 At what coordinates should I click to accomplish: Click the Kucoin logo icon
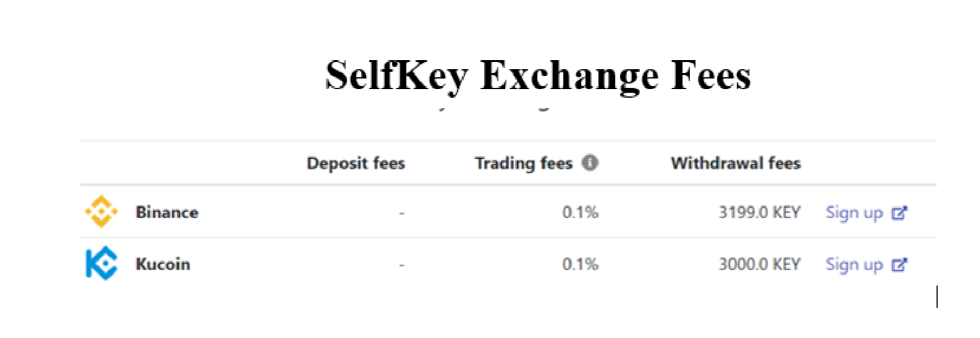[x=101, y=263]
